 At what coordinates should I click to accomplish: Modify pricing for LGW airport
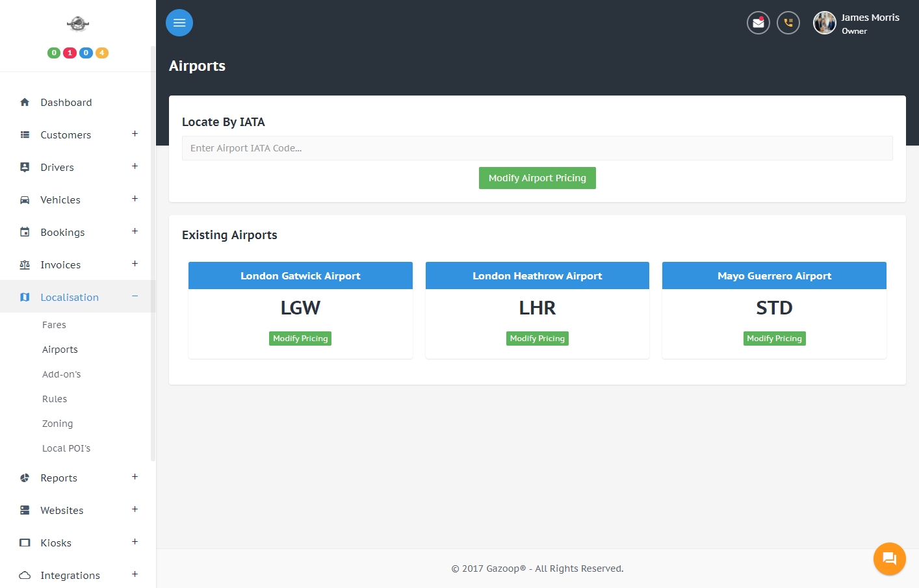(x=300, y=339)
